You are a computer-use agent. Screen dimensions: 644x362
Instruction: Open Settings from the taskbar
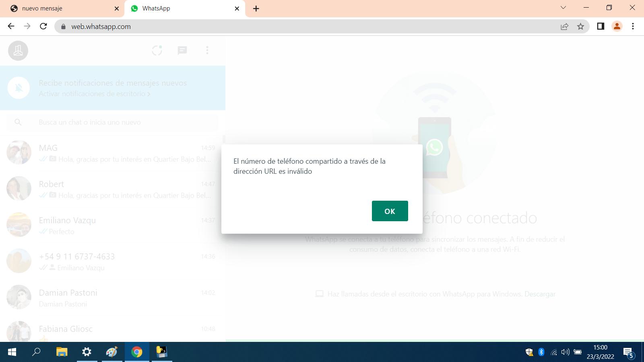pos(87,352)
